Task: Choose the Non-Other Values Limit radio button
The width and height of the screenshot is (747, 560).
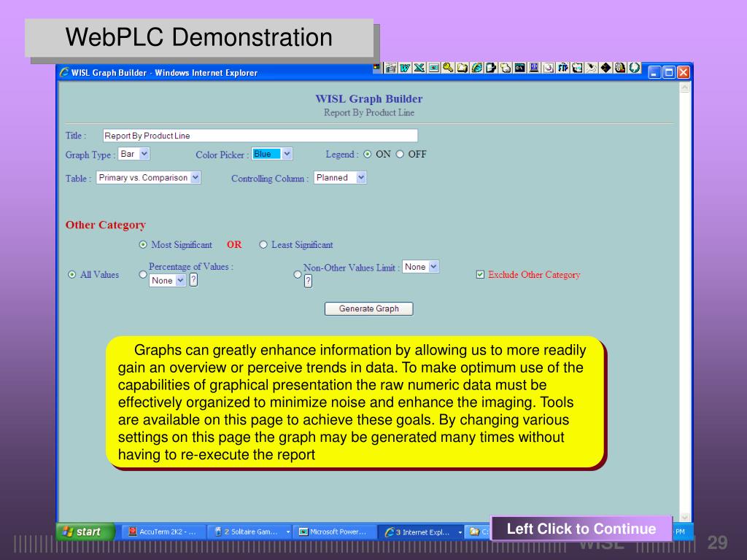Action: [298, 275]
